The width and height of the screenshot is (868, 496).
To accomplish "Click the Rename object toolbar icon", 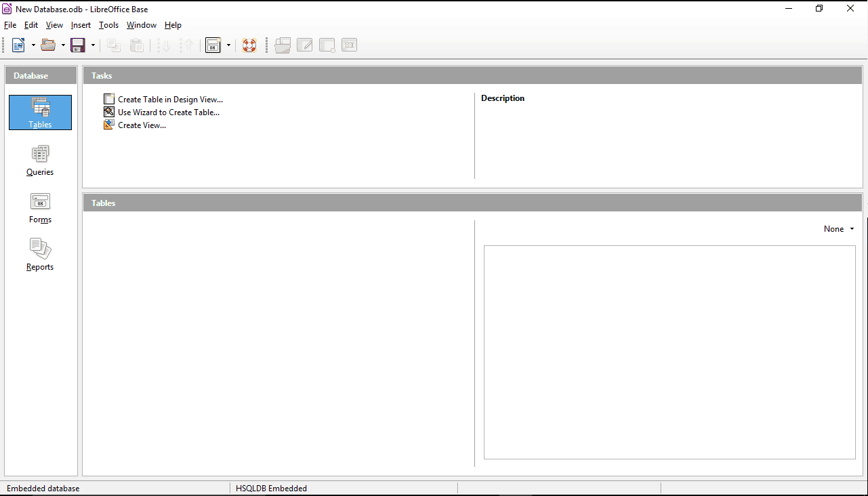I will (x=350, y=45).
